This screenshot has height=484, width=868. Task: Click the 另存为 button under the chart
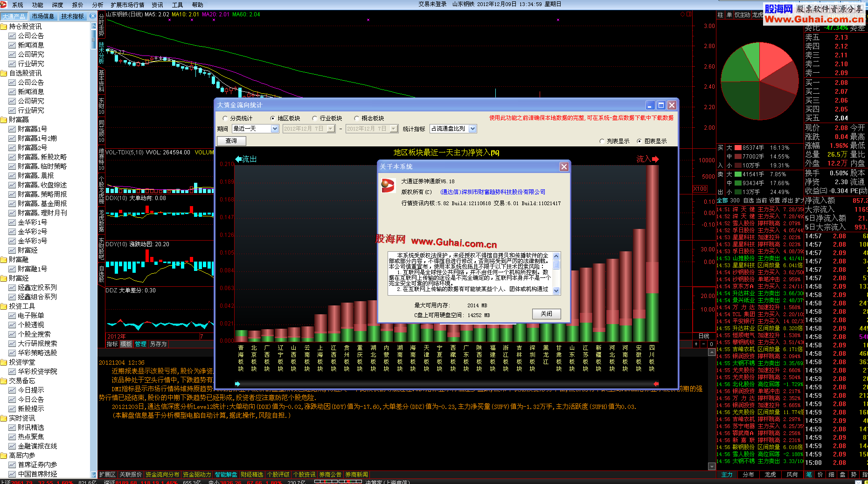(158, 344)
